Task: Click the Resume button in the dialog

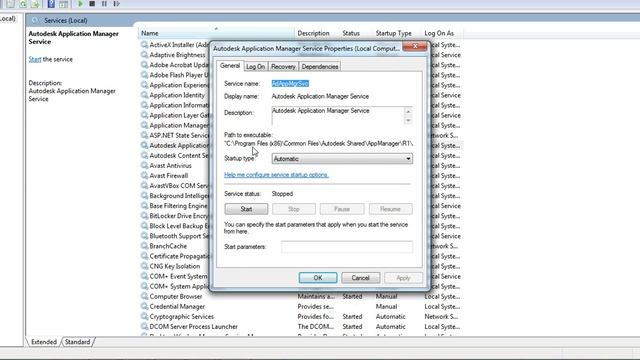Action: [390, 209]
